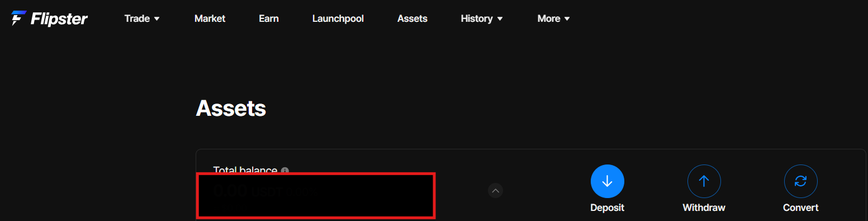The height and width of the screenshot is (221, 868).
Task: Navigate to Launchpool
Action: pyautogui.click(x=338, y=18)
